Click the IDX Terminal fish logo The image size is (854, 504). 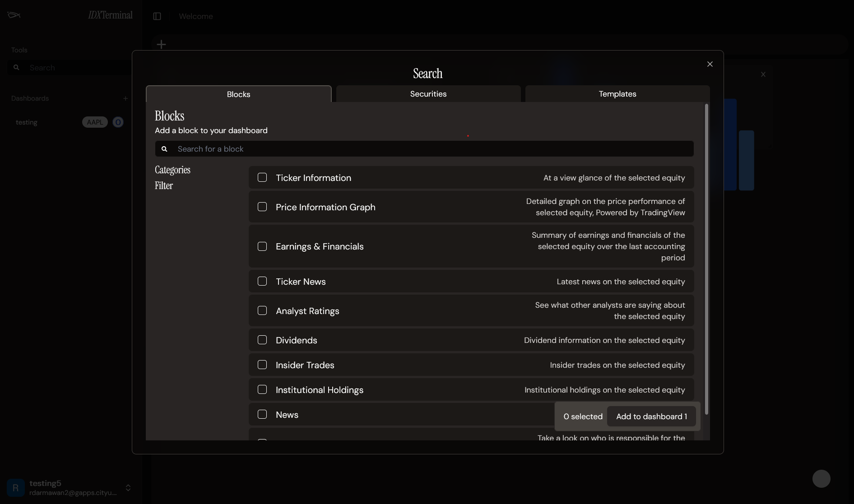pos(14,15)
